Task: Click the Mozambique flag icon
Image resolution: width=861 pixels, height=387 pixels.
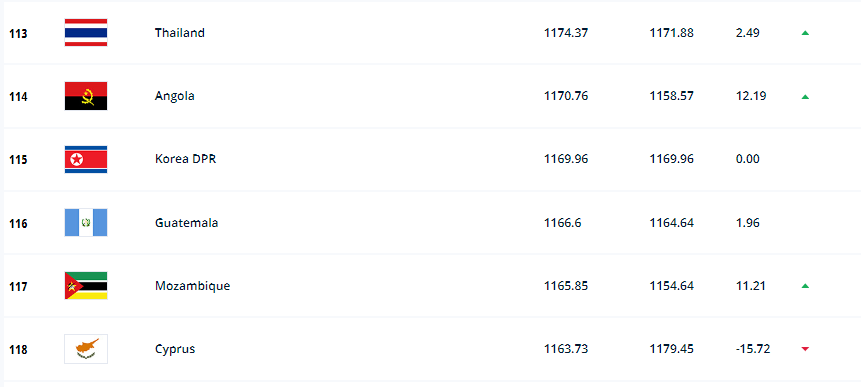Action: pos(86,286)
